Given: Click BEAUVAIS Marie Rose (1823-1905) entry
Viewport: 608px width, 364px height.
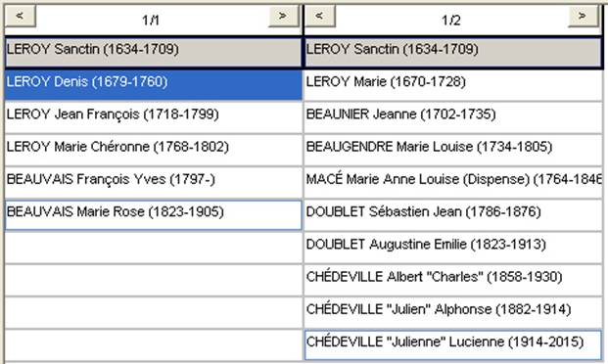Looking at the screenshot, I should 153,215.
